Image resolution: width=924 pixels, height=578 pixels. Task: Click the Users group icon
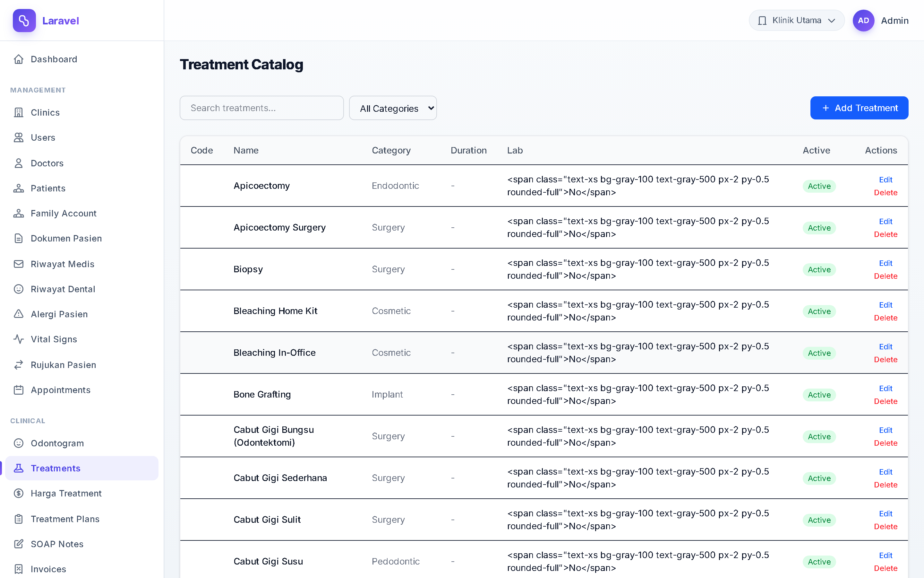[19, 138]
